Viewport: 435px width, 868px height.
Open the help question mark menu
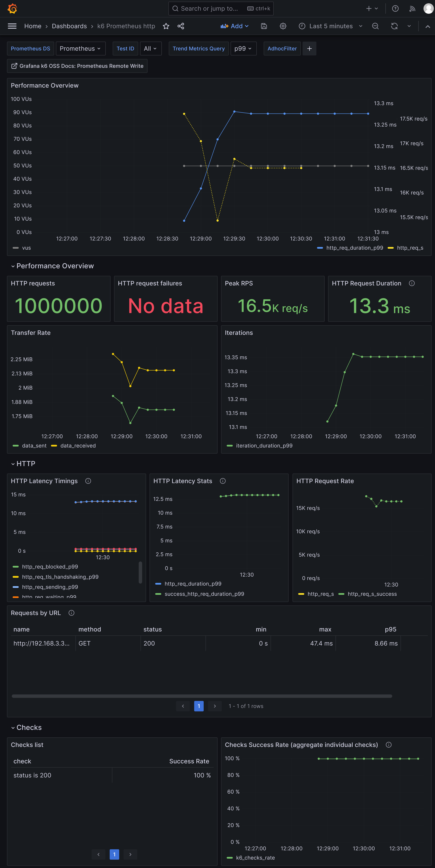point(396,9)
